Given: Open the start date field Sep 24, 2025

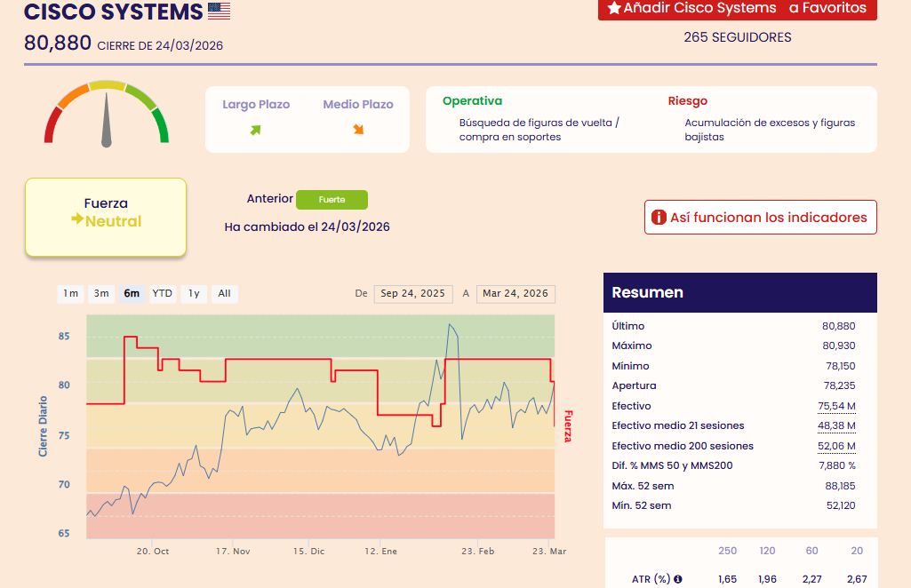Looking at the screenshot, I should point(412,294).
